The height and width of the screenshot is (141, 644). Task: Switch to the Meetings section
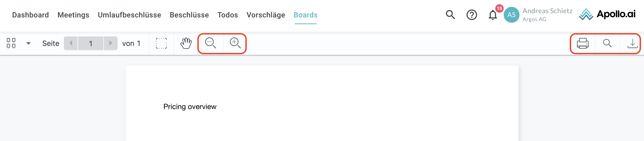[x=73, y=15]
